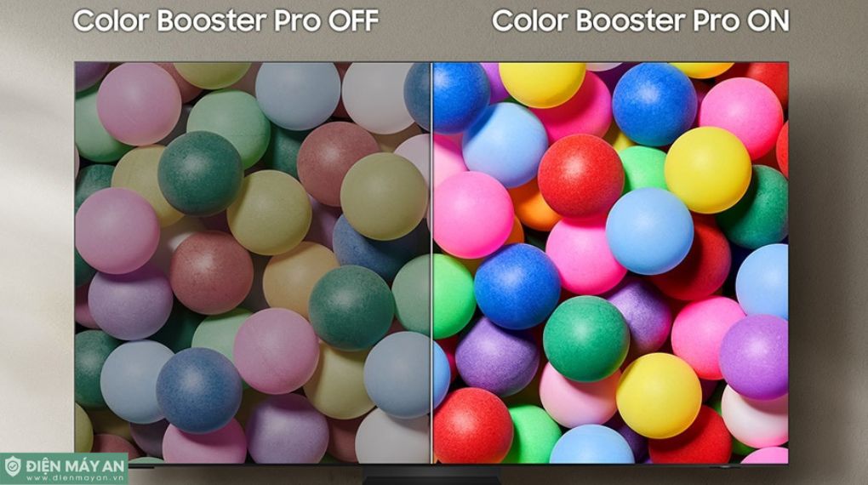This screenshot has width=868, height=485.
Task: Select the Color Booster Pro ON heading
Action: tap(641, 20)
